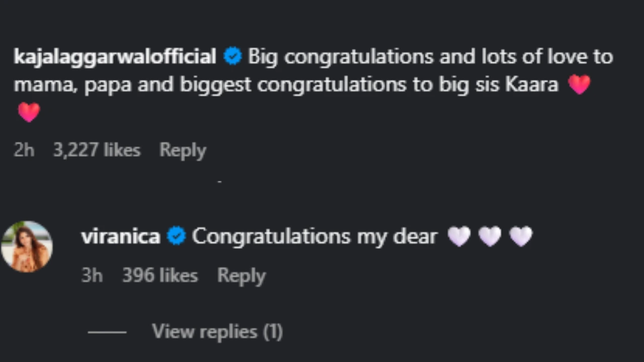Image resolution: width=644 pixels, height=362 pixels.
Task: Click 396 likes on viranica's comment
Action: [159, 275]
